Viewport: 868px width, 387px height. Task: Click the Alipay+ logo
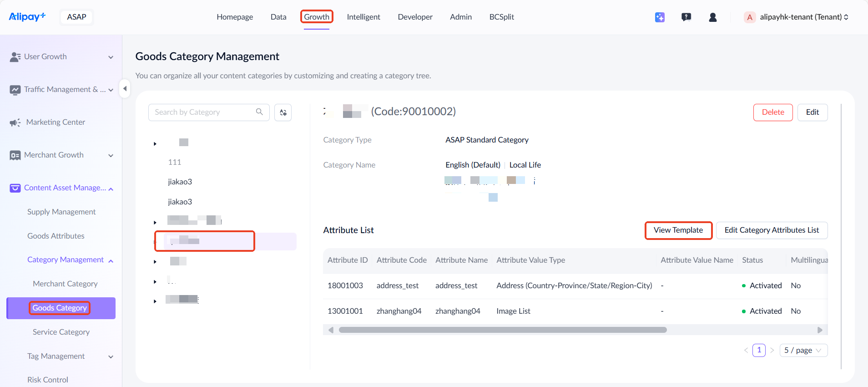click(27, 17)
